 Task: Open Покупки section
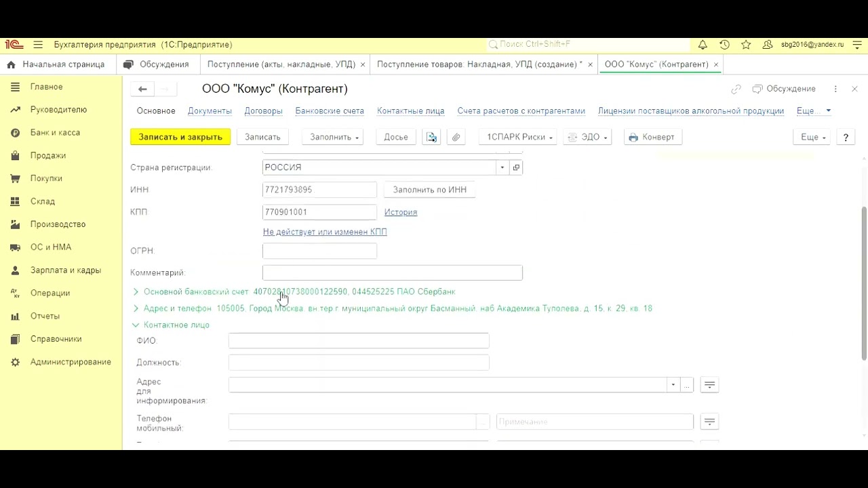46,178
